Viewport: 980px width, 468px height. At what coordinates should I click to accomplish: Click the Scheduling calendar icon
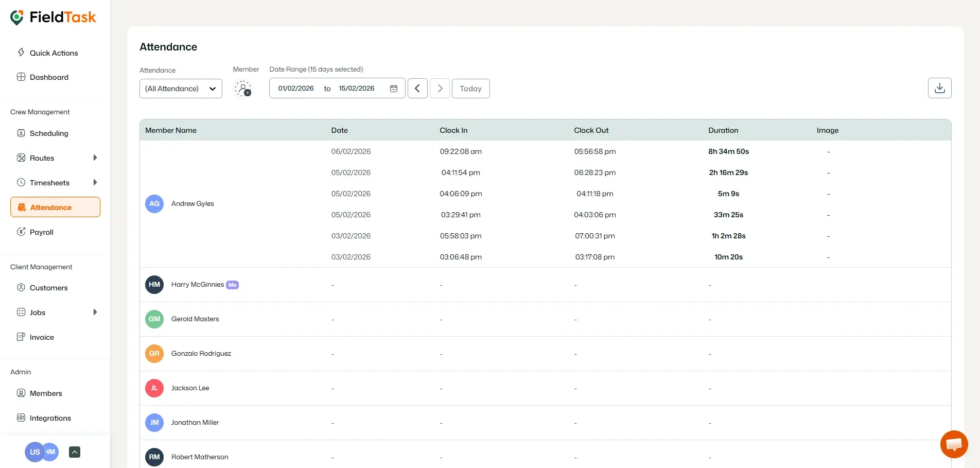(21, 133)
